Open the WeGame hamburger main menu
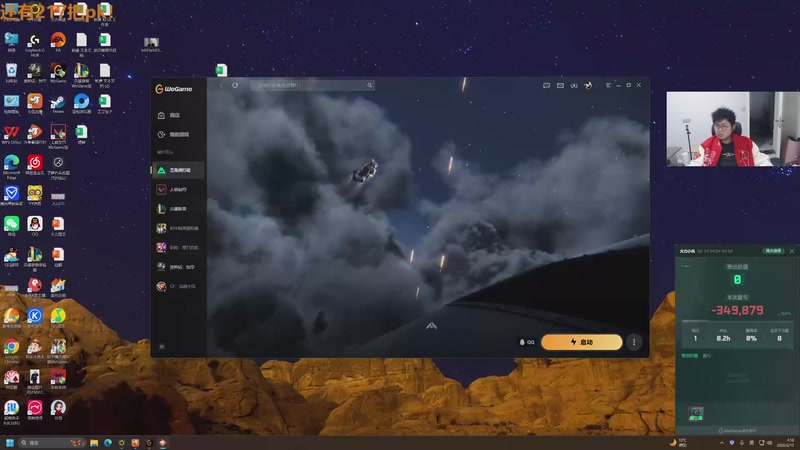The image size is (800, 450). pos(608,85)
